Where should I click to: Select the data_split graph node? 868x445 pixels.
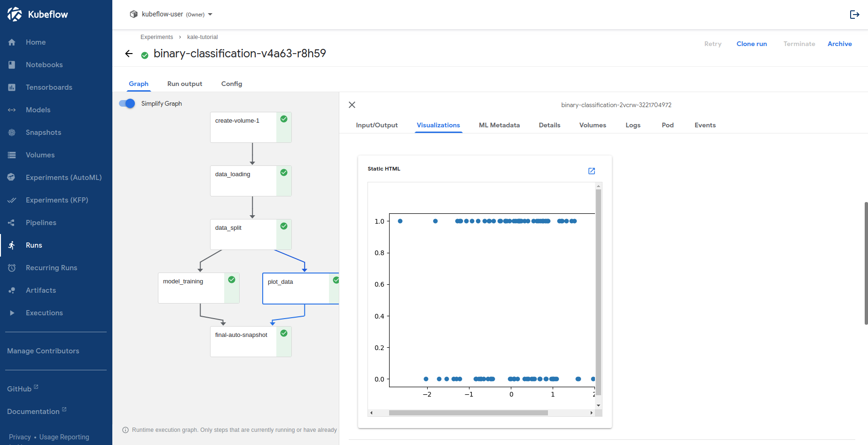(251, 234)
